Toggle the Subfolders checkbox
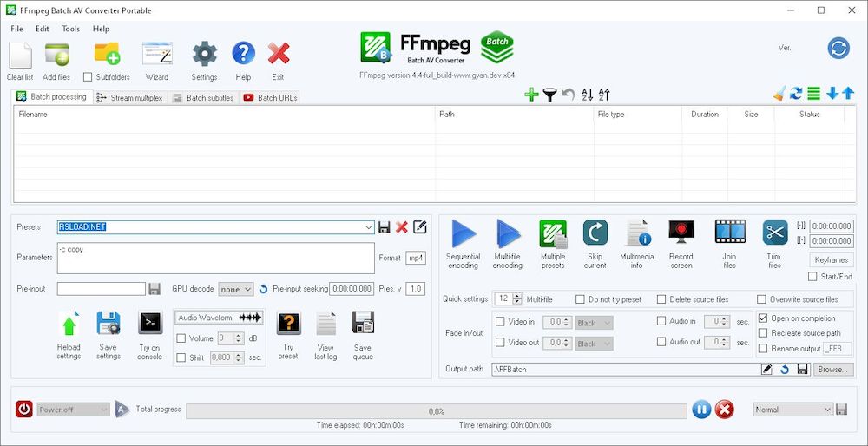Viewport: 868px width, 446px height. 88,77
